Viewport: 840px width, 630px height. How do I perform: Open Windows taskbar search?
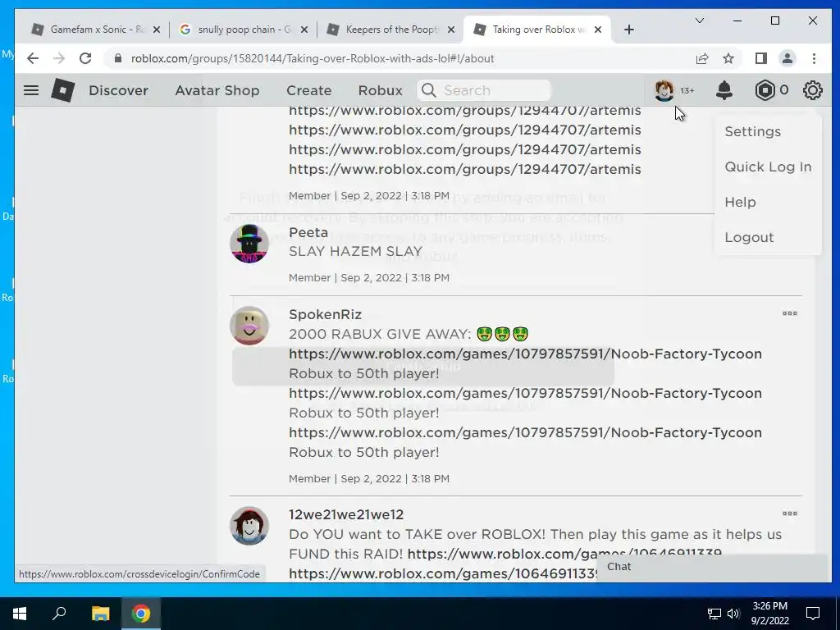click(59, 614)
